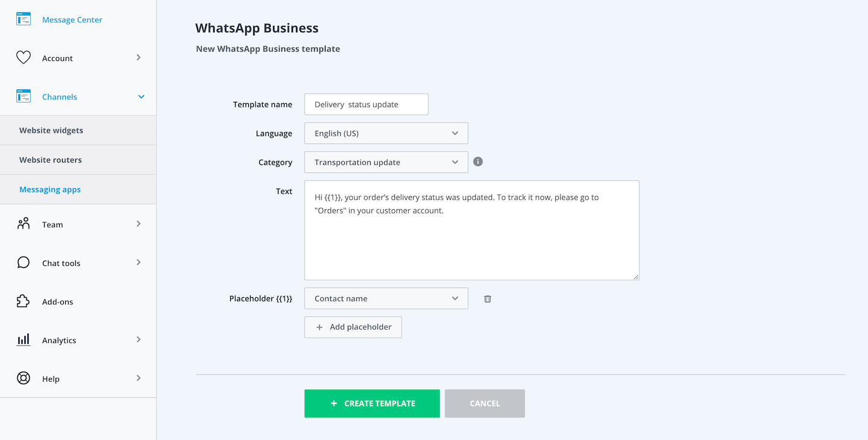This screenshot has width=868, height=440.
Task: Click the 'Placeholder {{1}}' label
Action: (x=261, y=298)
